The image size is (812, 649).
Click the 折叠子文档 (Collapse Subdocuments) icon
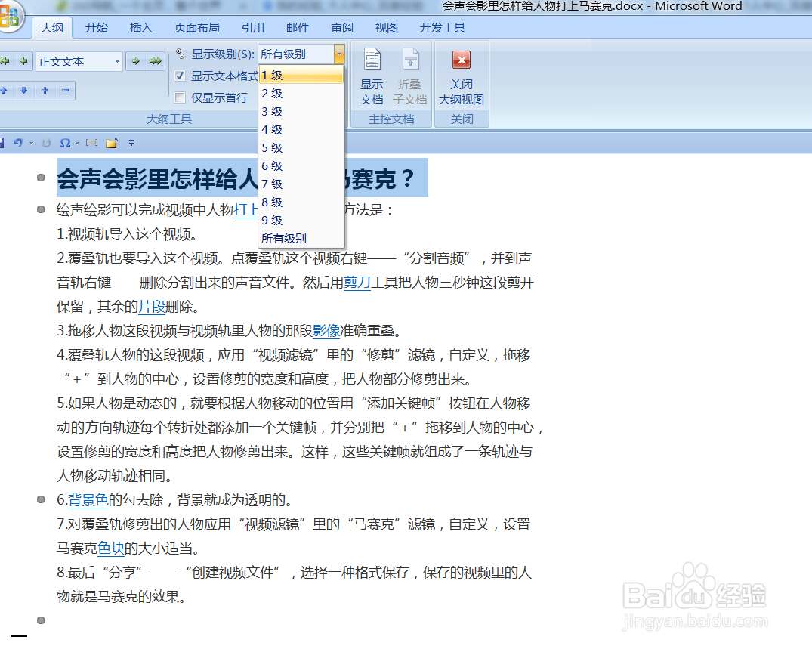tap(409, 72)
